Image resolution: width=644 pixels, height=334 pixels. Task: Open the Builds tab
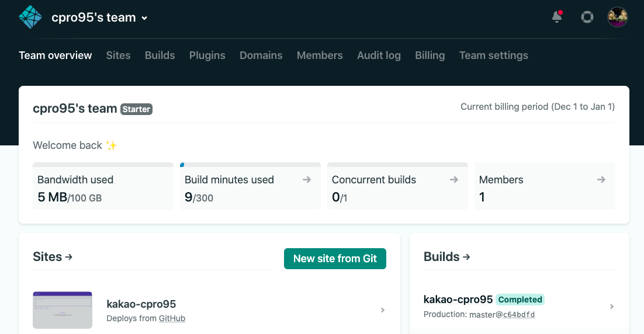[160, 55]
